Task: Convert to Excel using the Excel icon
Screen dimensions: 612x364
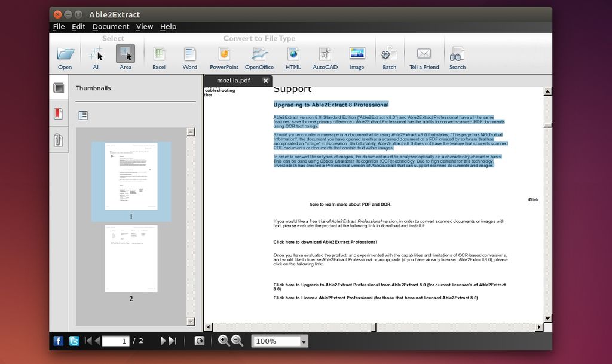Action: [159, 55]
